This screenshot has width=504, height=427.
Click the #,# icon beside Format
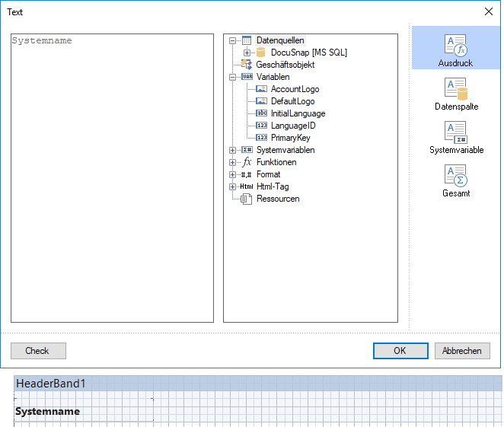tap(247, 174)
